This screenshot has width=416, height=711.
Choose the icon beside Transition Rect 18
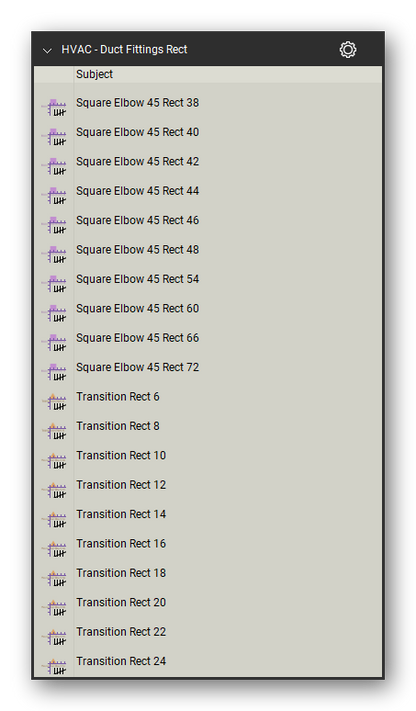click(54, 578)
